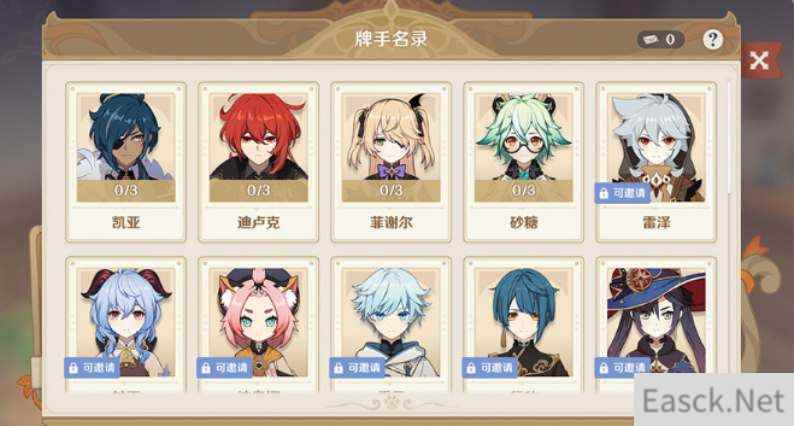The image size is (794, 426).
Task: Select the 雷泽 character card
Action: tap(656, 162)
